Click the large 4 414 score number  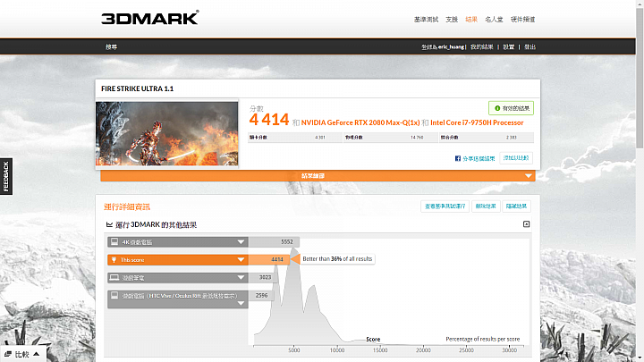[x=269, y=120]
